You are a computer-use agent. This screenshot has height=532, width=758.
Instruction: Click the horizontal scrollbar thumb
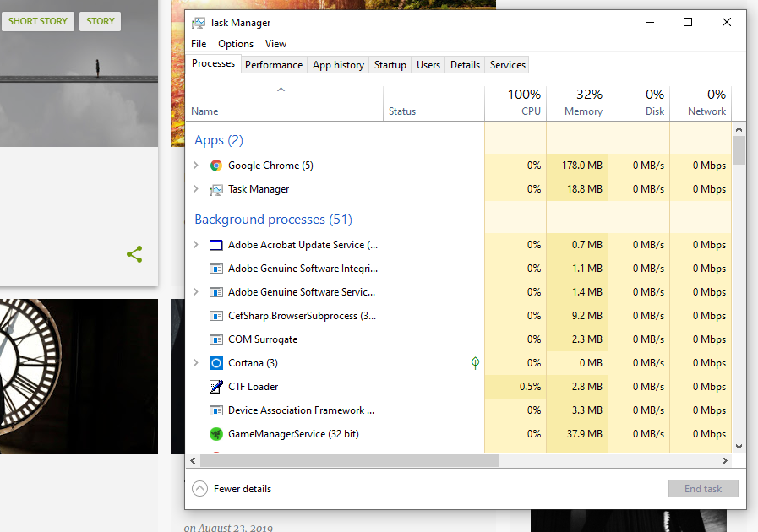coord(349,461)
